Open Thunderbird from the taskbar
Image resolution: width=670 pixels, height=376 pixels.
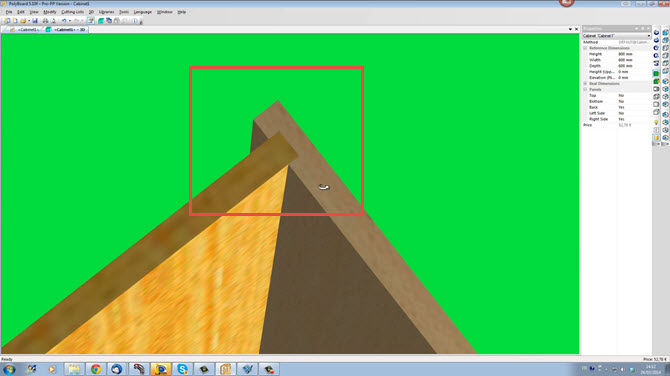117,369
